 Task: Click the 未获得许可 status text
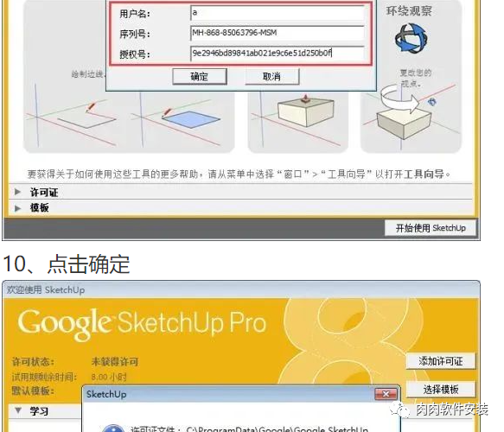pyautogui.click(x=115, y=362)
